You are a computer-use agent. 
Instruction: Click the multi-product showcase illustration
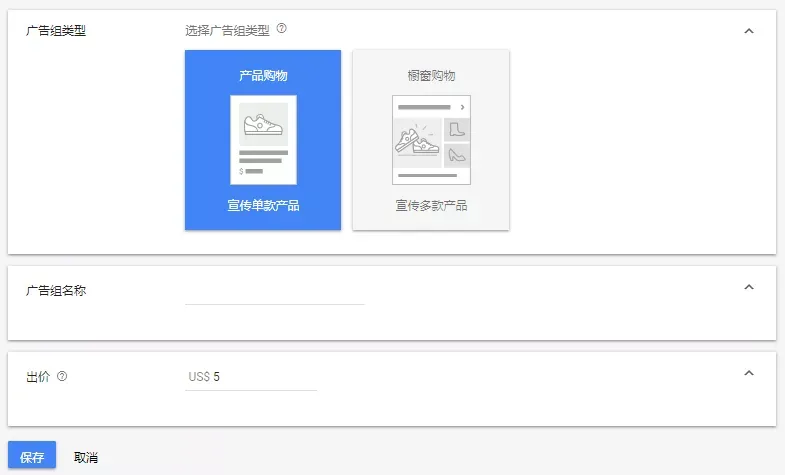[431, 140]
